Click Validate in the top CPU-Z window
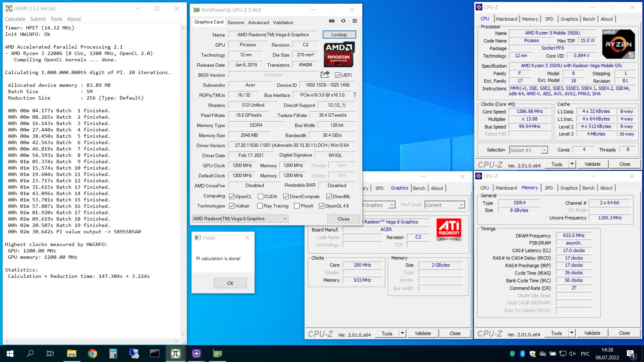 pos(592,164)
